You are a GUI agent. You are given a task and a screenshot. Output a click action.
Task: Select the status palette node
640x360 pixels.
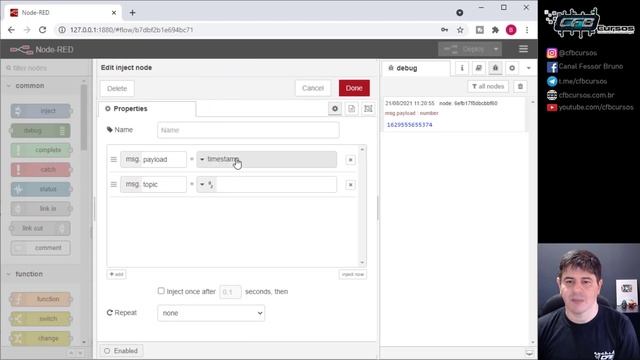coord(41,189)
